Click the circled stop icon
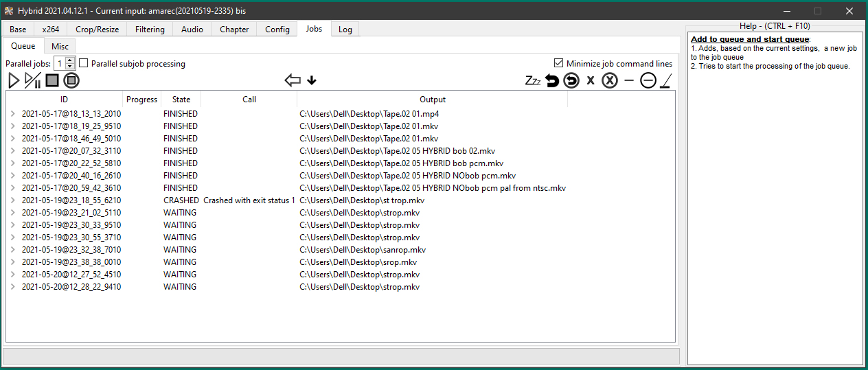 pyautogui.click(x=71, y=80)
